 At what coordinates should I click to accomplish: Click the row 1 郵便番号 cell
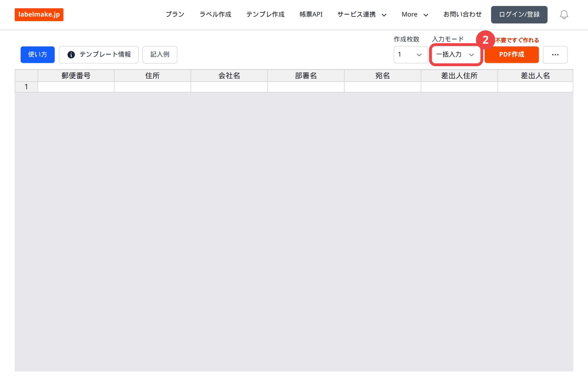click(x=76, y=87)
